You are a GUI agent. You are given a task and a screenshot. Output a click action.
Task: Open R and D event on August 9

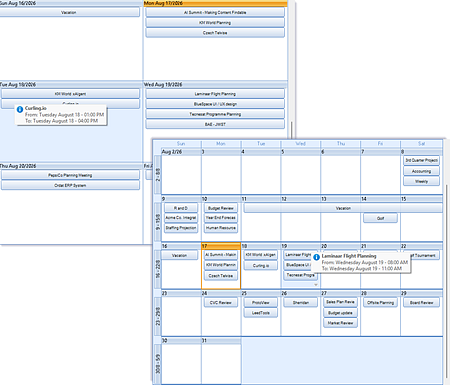[x=181, y=208]
